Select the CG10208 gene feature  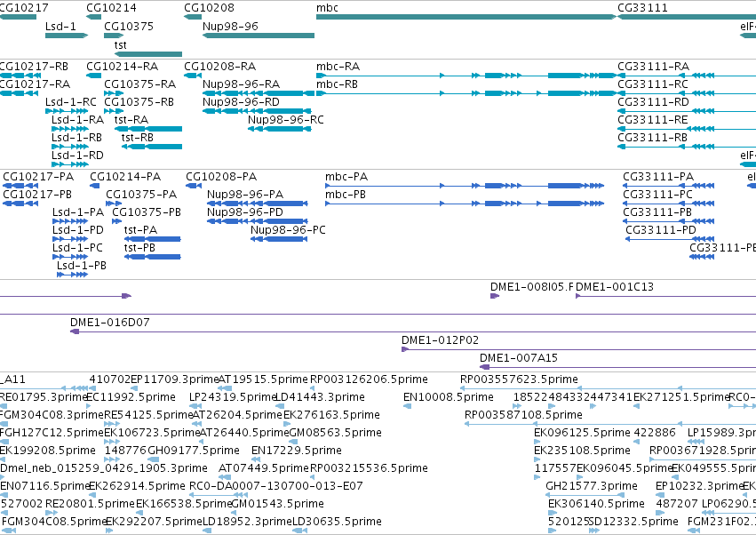(x=193, y=17)
